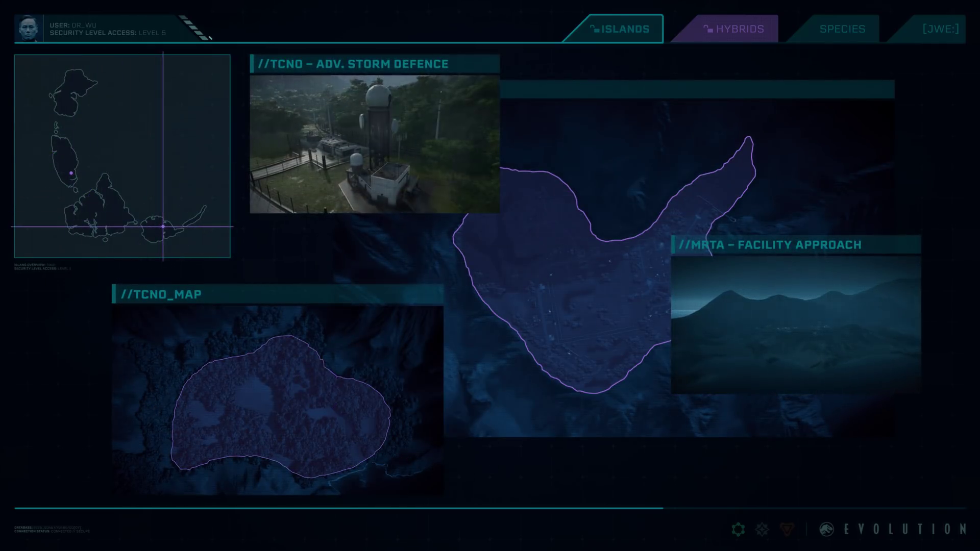Click the grey star-shaped icon in footer

click(763, 529)
